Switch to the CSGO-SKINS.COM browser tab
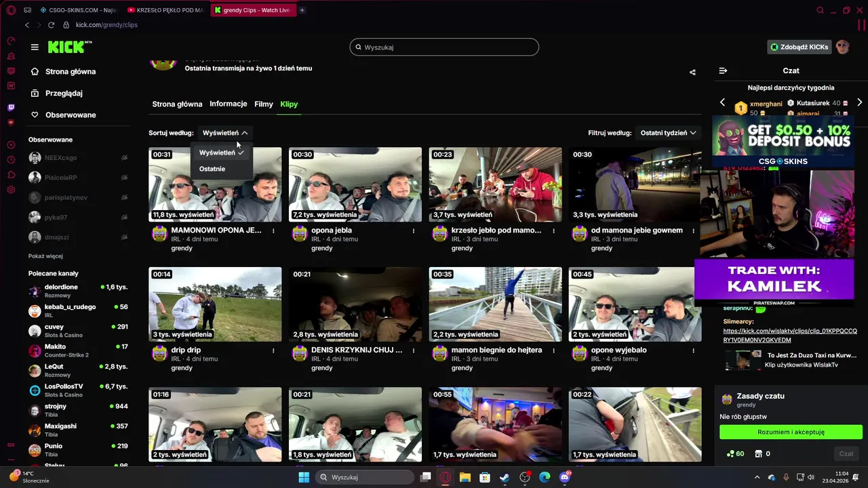This screenshot has height=488, width=868. [x=79, y=10]
